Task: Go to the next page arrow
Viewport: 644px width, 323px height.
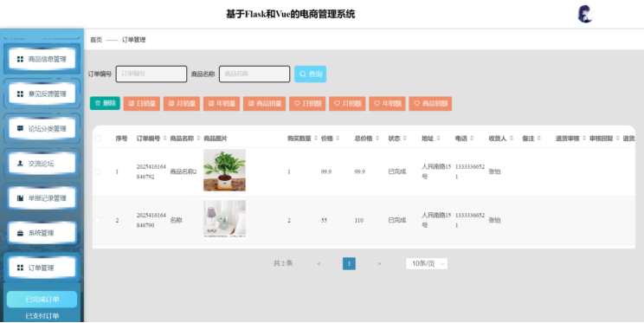Action: point(379,263)
